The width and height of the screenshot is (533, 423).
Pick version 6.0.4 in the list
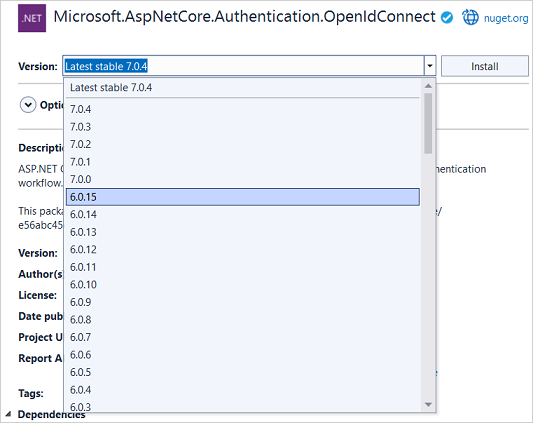click(243, 390)
